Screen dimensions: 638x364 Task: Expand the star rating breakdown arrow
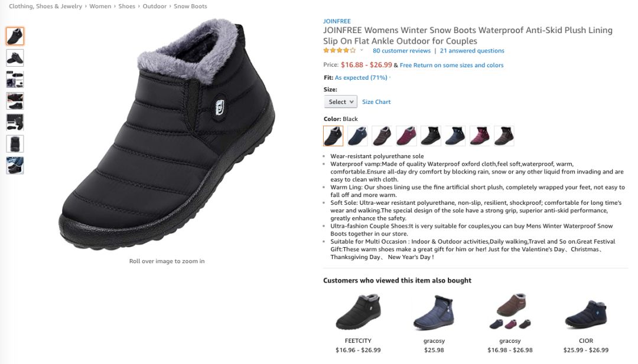coord(362,50)
